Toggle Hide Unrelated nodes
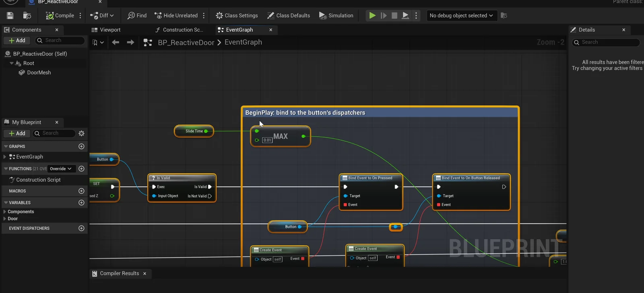Image resolution: width=644 pixels, height=293 pixels. [x=176, y=16]
